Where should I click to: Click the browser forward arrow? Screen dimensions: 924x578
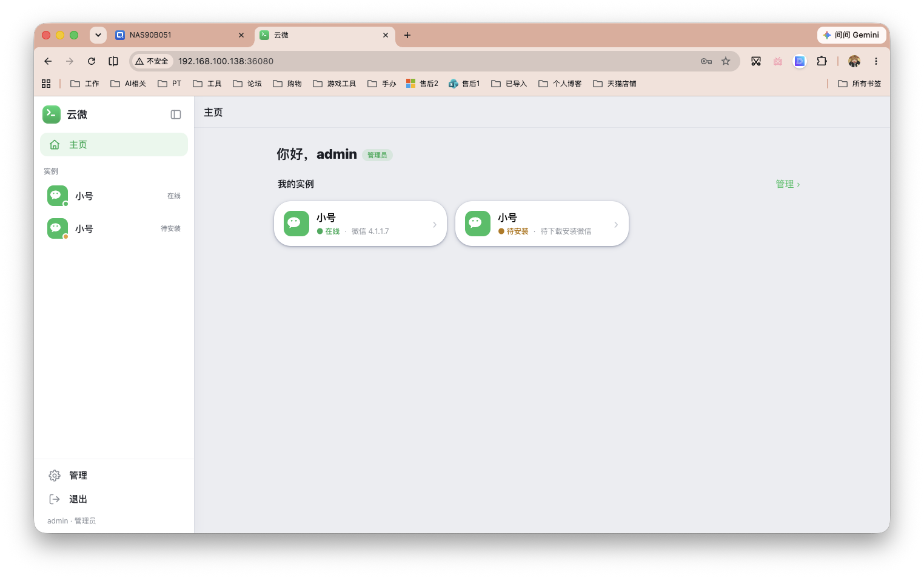tap(70, 61)
